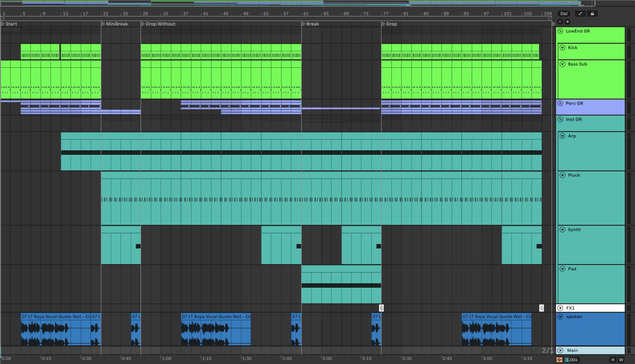Jump to the Drop Without locator

(143, 24)
